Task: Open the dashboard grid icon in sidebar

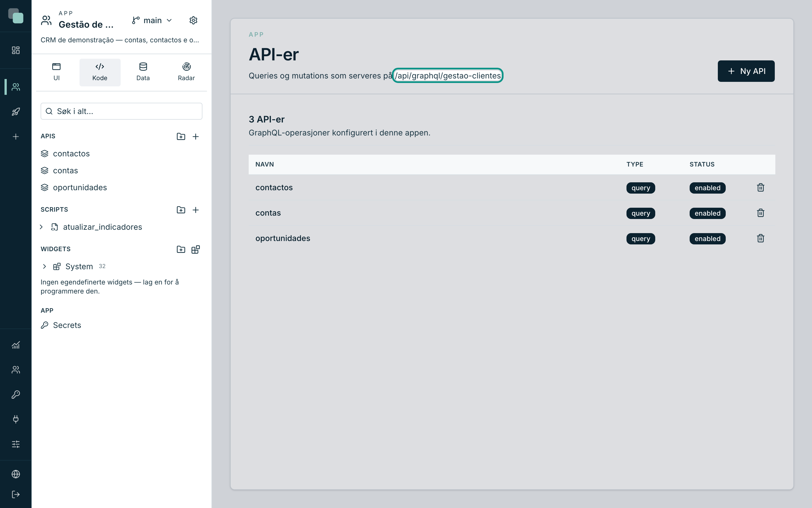Action: [16, 51]
